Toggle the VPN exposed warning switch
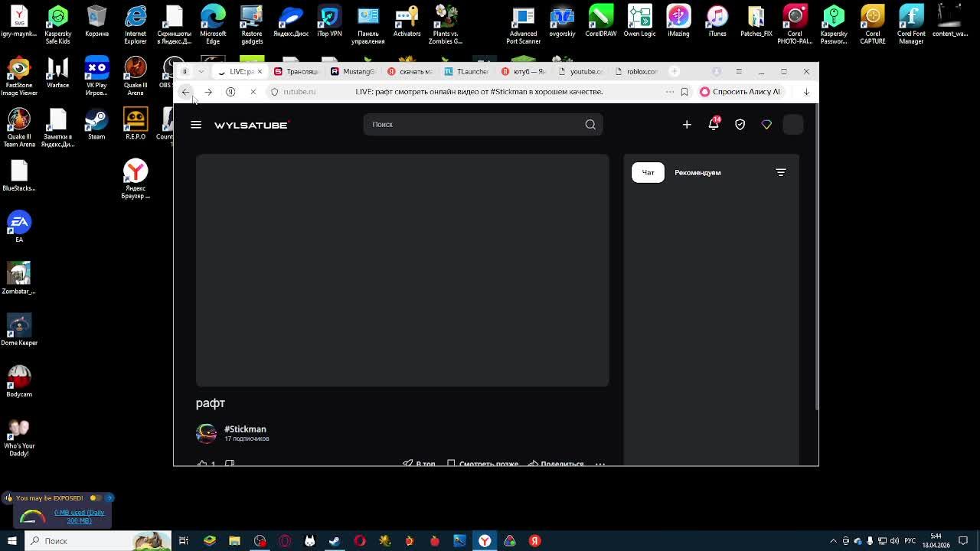This screenshot has height=551, width=980. [x=96, y=498]
